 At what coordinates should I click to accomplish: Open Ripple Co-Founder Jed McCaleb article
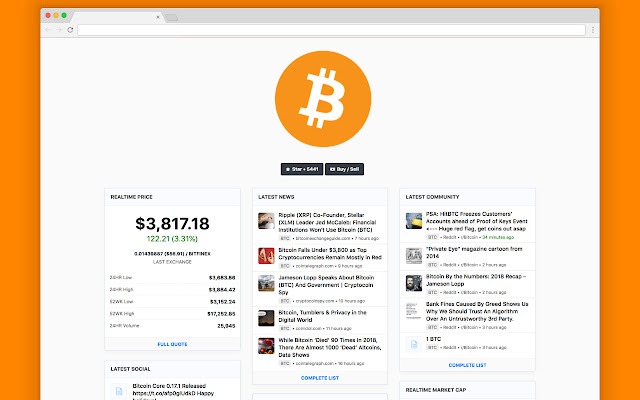tap(327, 222)
